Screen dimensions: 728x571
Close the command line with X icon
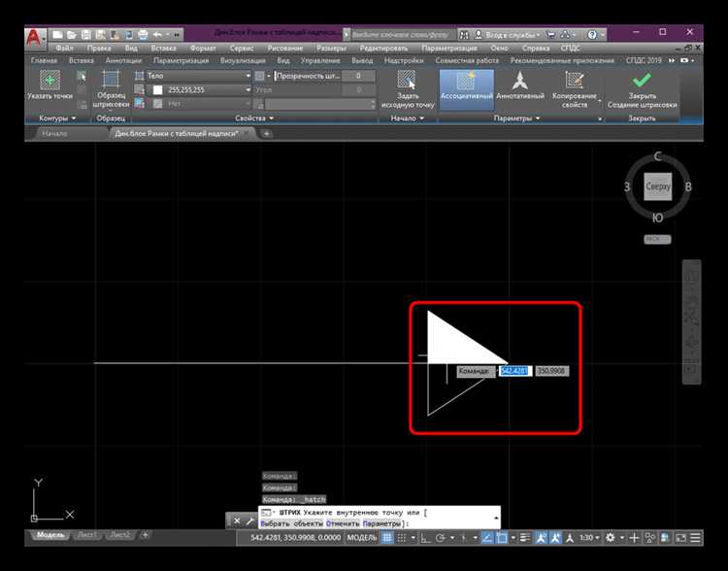(236, 521)
